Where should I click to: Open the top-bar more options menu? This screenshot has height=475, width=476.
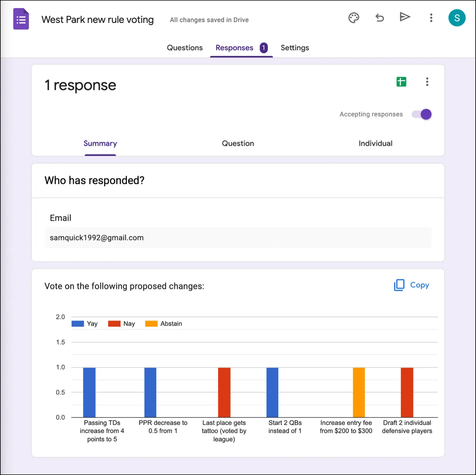click(x=431, y=18)
